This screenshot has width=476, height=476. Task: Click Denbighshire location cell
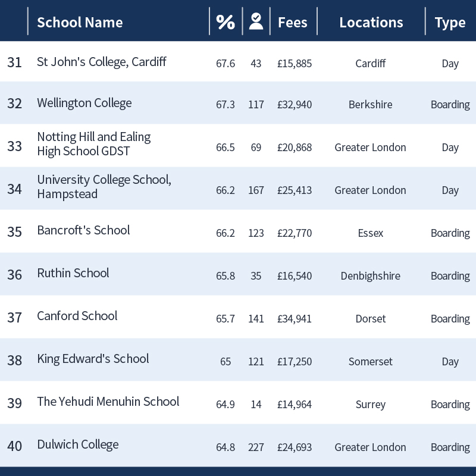click(370, 276)
